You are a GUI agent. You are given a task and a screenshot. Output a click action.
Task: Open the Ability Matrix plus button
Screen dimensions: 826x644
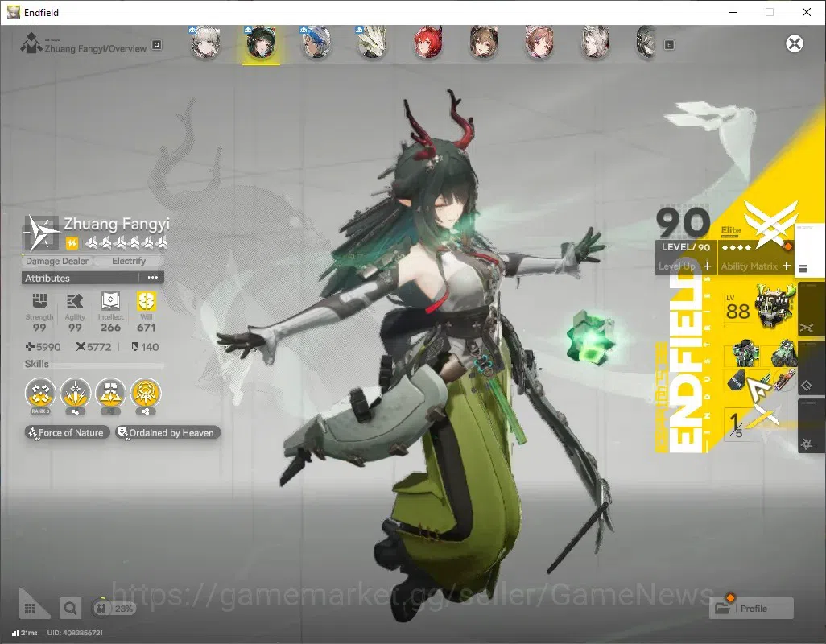coord(786,266)
